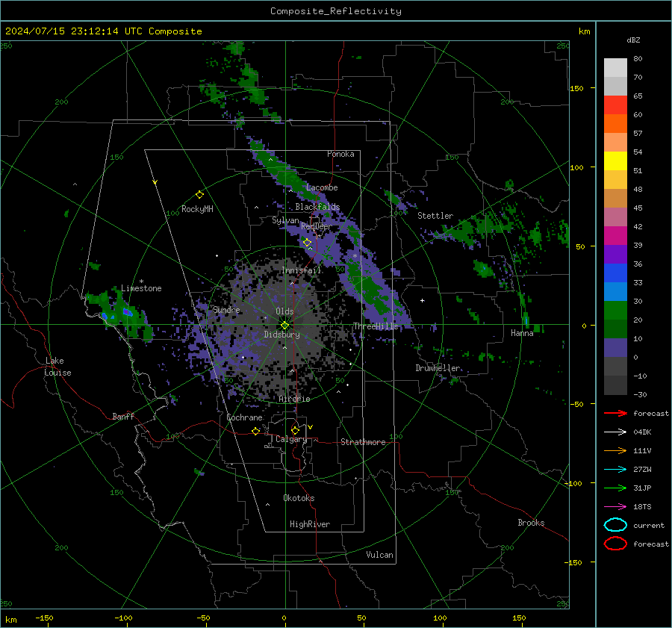The height and width of the screenshot is (628, 672).
Task: Click the Strathmore town label
Action: point(363,442)
